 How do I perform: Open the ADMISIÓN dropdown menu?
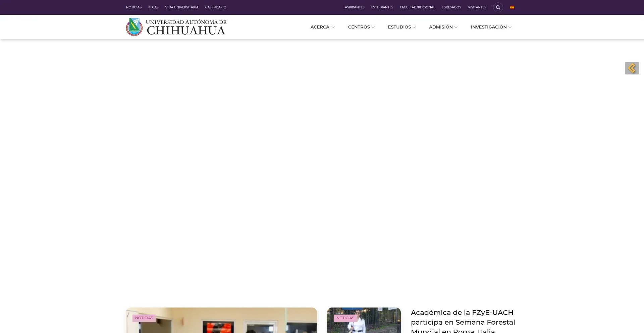443,27
